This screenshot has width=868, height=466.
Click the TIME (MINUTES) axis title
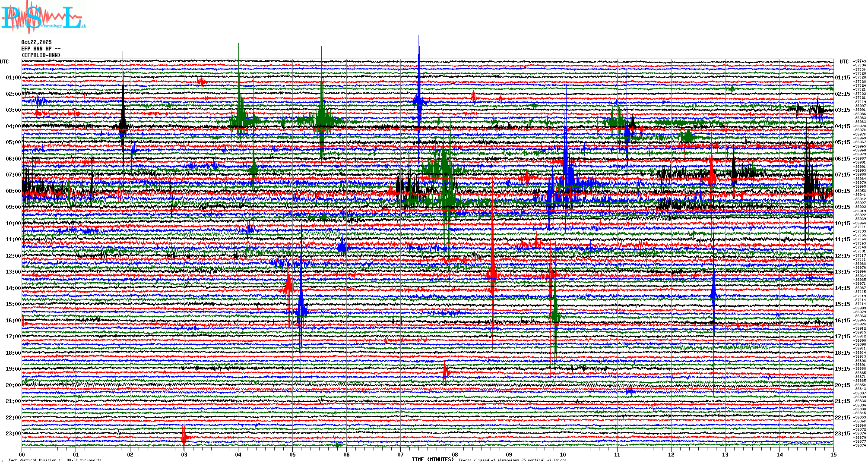coord(432,460)
